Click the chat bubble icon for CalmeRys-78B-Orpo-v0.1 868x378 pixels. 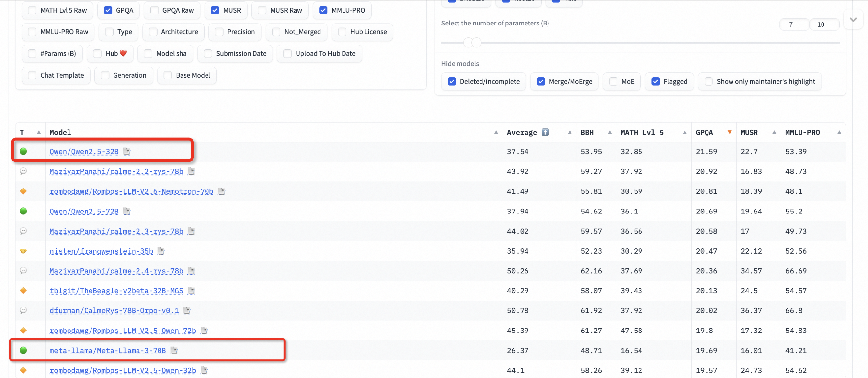click(x=23, y=310)
